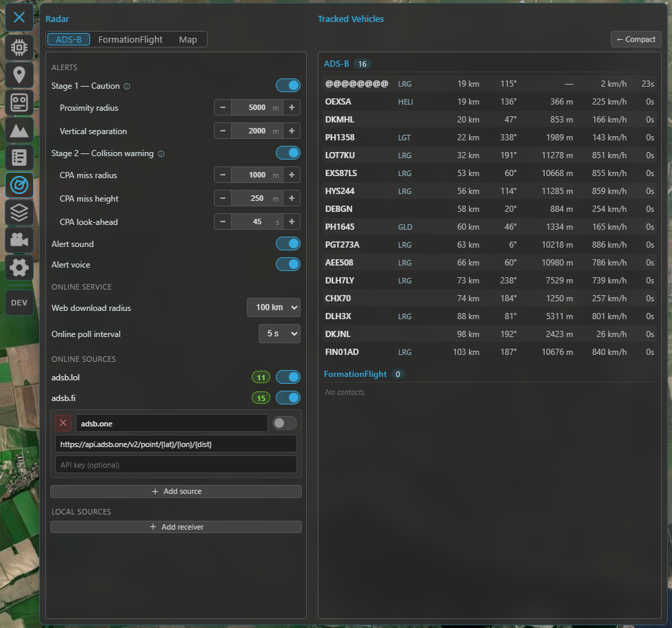This screenshot has width=672, height=628.
Task: Click the ADS-B section header in Tracked Vehicles
Action: tap(336, 64)
